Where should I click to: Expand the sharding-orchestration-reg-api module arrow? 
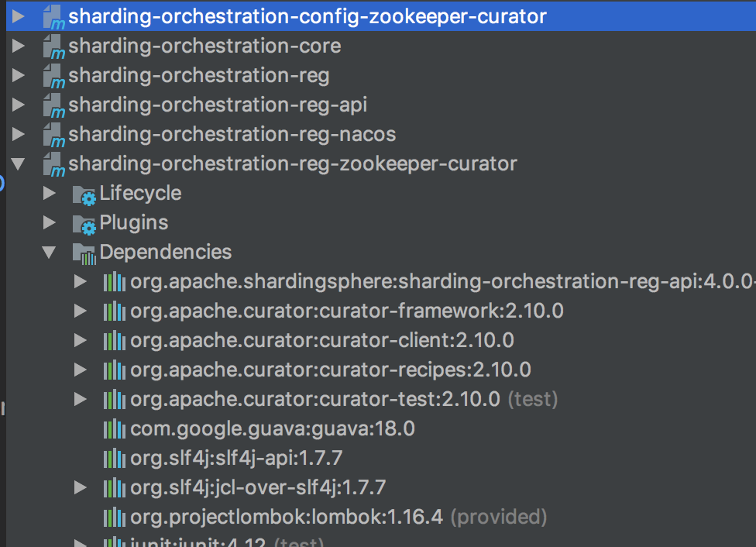tap(19, 105)
